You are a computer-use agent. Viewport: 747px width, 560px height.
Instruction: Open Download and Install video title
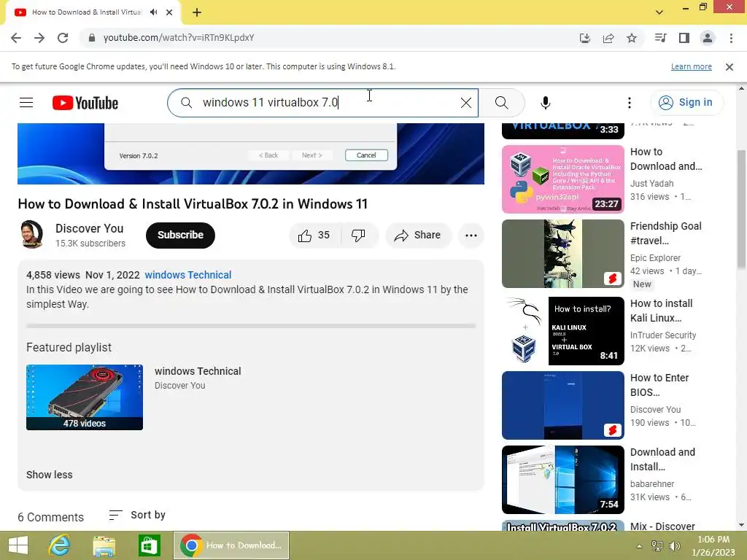point(662,459)
